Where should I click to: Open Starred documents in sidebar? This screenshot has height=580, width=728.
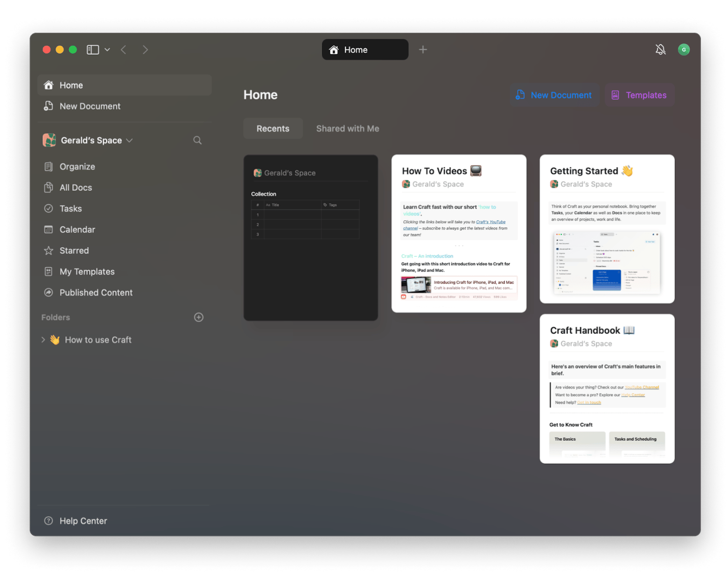74,251
